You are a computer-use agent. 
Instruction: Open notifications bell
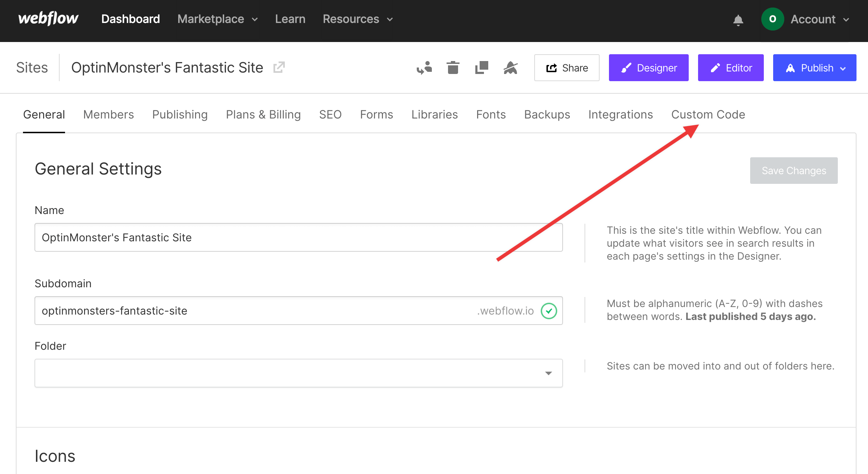(x=738, y=19)
